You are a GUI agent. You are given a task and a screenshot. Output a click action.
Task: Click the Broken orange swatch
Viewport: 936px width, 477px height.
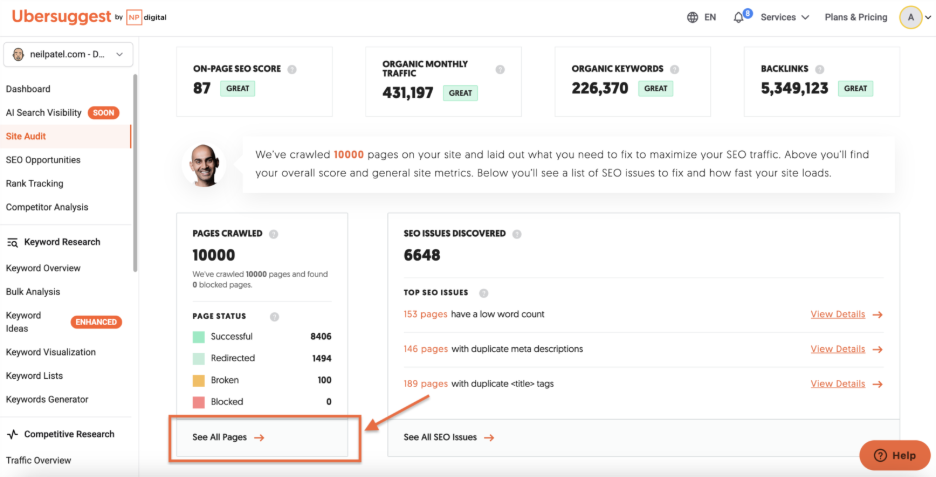(199, 380)
